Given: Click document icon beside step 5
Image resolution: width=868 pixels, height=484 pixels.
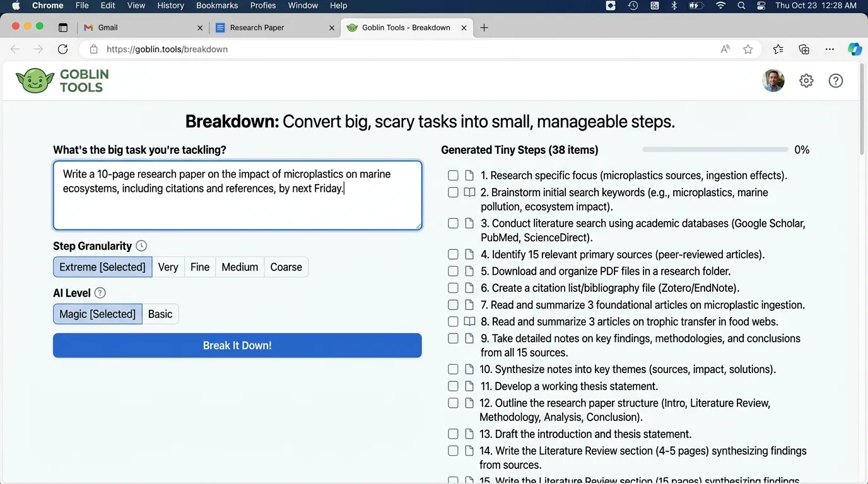Looking at the screenshot, I should (469, 271).
